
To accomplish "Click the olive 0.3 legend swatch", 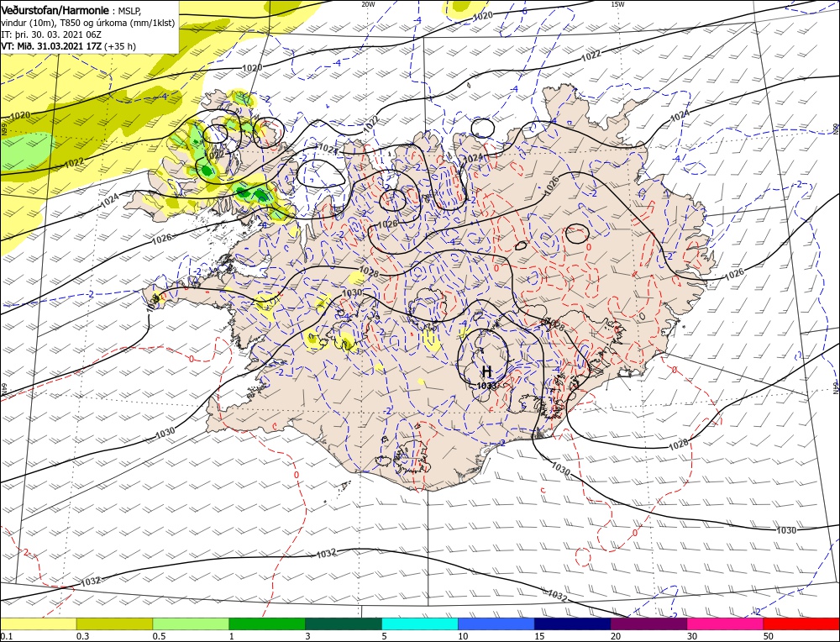I will (114, 624).
